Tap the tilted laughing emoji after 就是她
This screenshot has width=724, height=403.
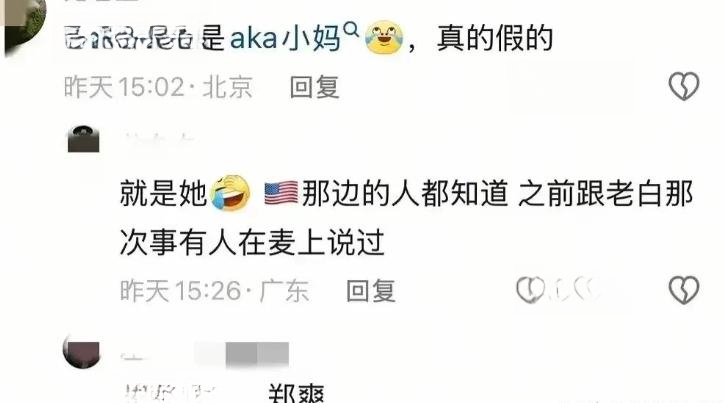click(229, 193)
